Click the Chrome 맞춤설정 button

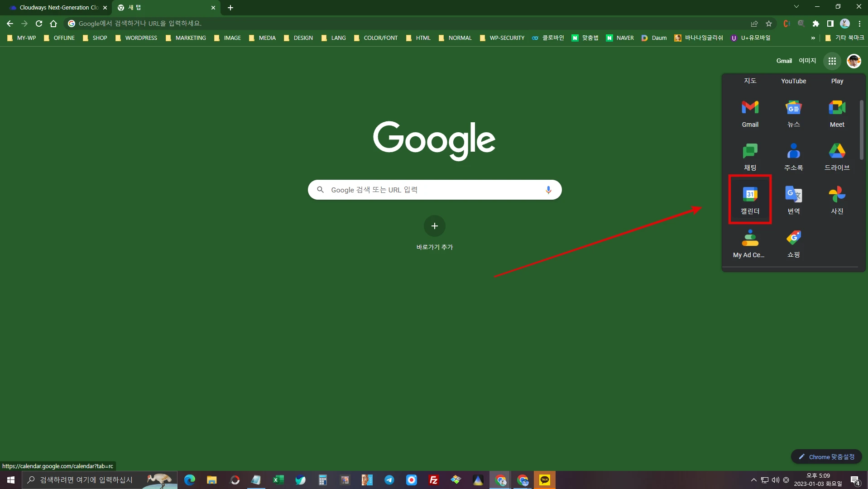pyautogui.click(x=826, y=457)
